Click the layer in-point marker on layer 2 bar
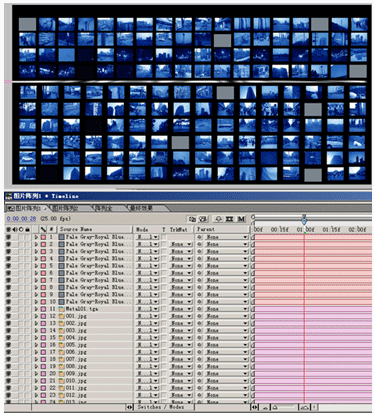 253,244
